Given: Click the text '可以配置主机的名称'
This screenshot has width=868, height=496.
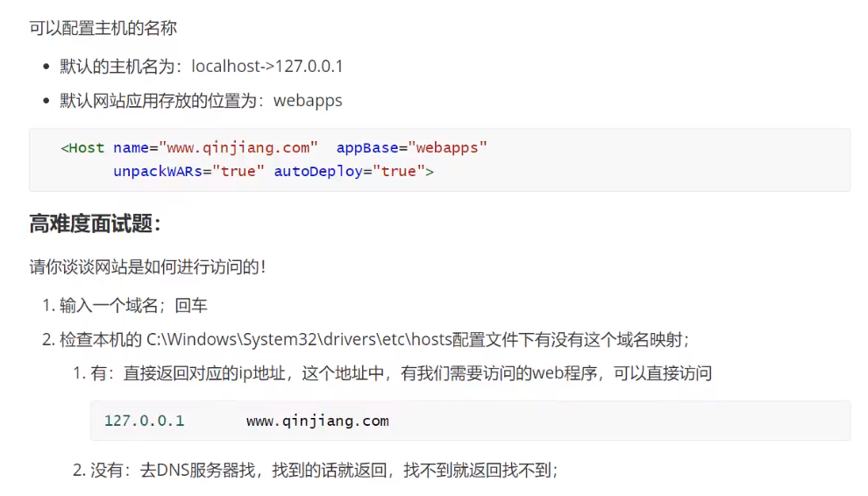Looking at the screenshot, I should (103, 28).
